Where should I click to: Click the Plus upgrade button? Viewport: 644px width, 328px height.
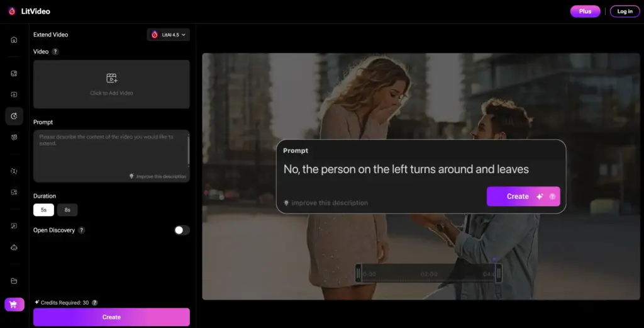pyautogui.click(x=585, y=11)
